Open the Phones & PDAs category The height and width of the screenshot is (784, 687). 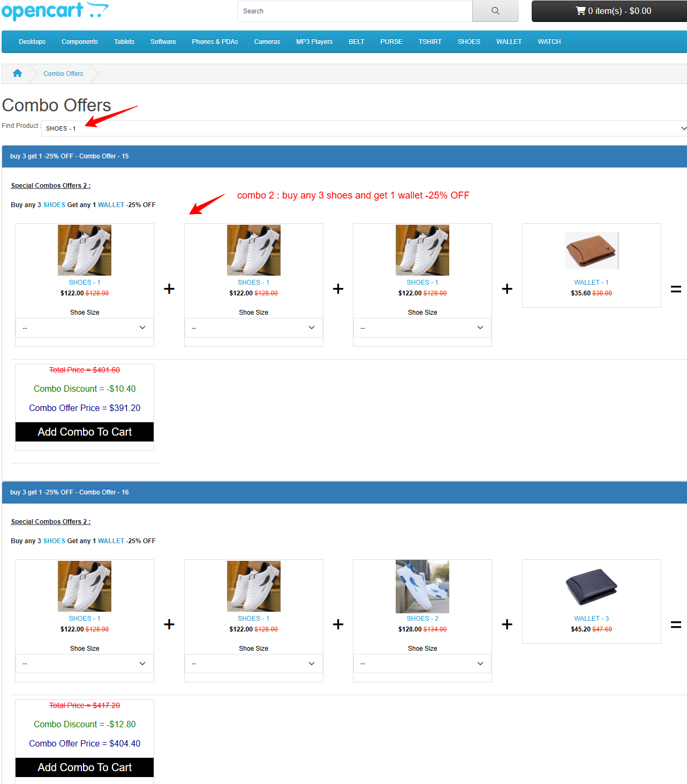point(215,42)
